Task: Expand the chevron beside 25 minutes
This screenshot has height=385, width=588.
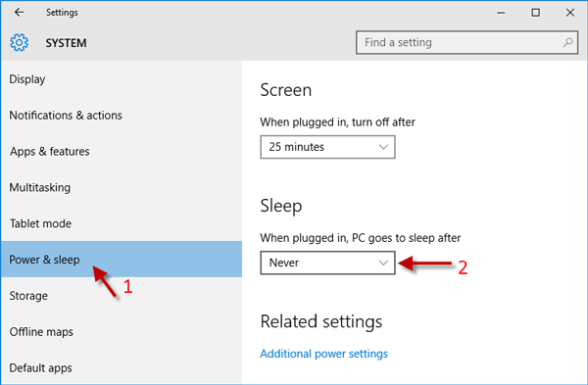Action: 383,147
